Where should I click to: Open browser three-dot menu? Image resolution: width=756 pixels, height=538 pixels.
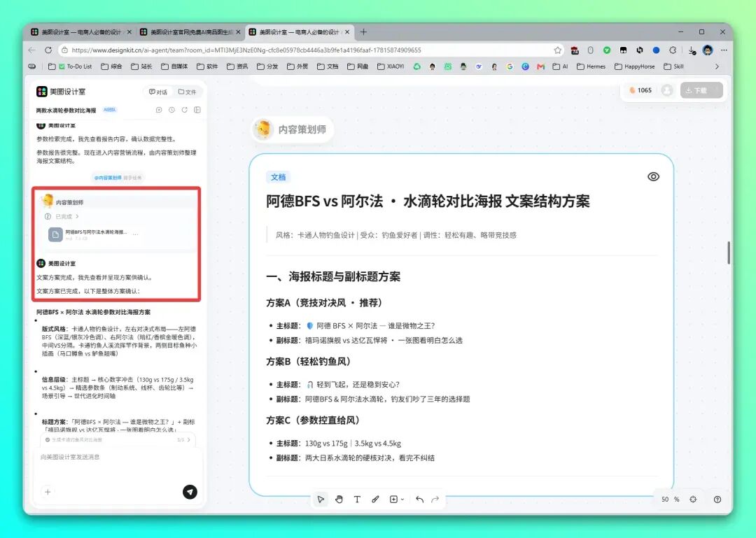(x=724, y=50)
